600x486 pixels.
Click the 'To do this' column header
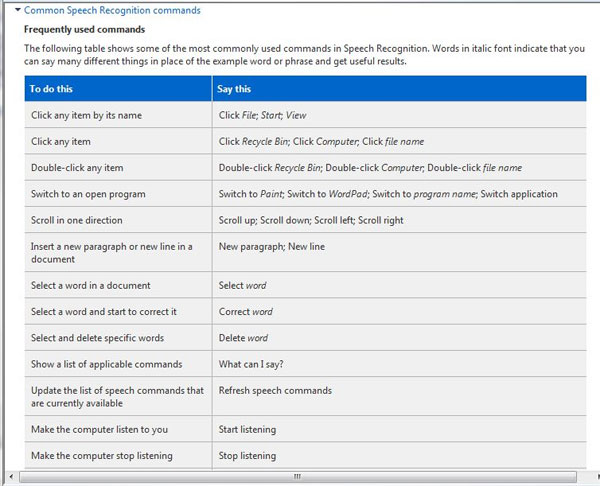click(118, 89)
